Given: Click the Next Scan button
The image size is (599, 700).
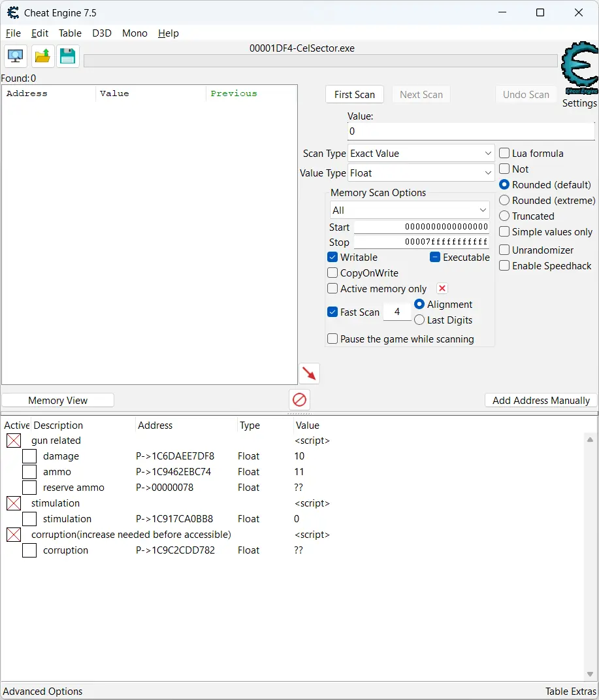Looking at the screenshot, I should [421, 95].
